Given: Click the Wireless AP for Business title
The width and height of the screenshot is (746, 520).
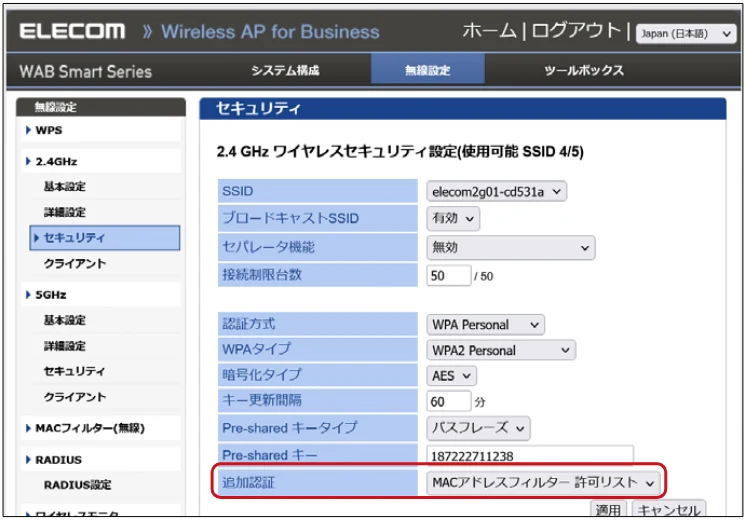Looking at the screenshot, I should pyautogui.click(x=270, y=32).
